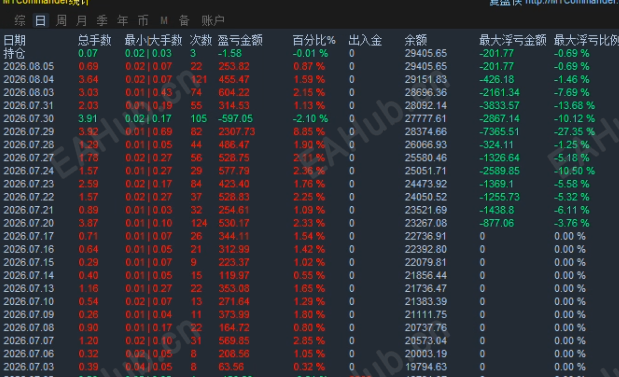The width and height of the screenshot is (619, 377).
Task: Select the 2026.07.21 date row
Action: point(29,210)
